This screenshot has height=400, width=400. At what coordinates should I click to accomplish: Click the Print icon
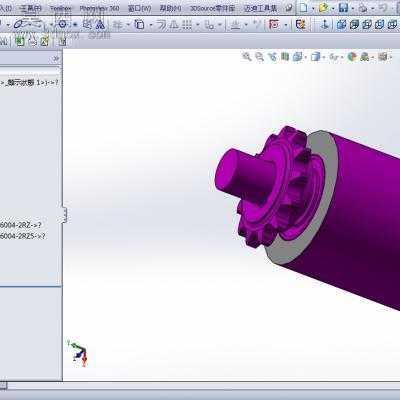pyautogui.click(x=363, y=8)
